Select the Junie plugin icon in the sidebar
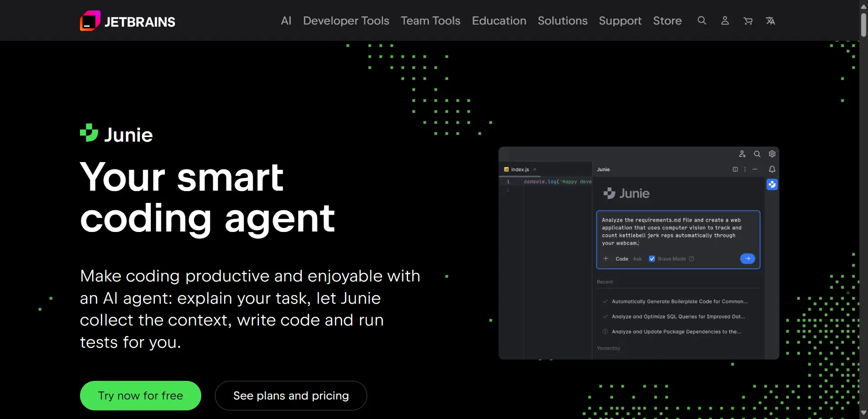Screen dimensions: 868x419 [772, 184]
